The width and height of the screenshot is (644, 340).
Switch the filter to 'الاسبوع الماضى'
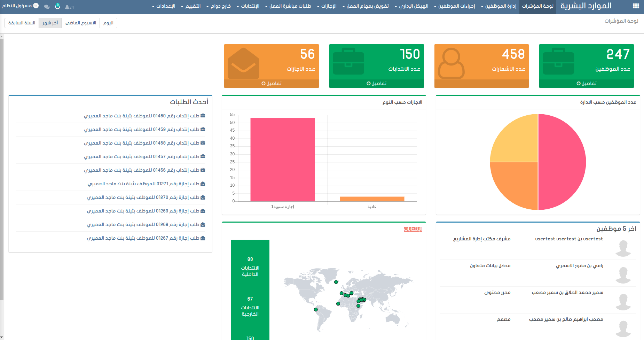(81, 23)
